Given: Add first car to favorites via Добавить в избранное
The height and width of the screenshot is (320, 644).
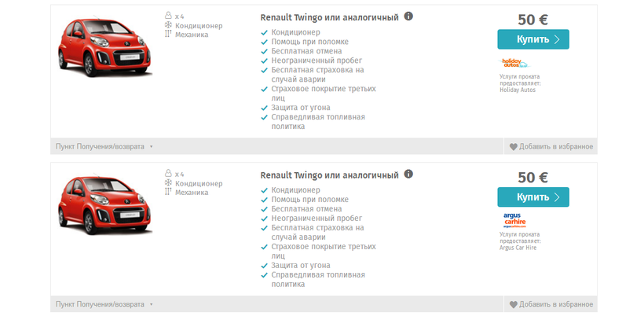Looking at the screenshot, I should (556, 147).
